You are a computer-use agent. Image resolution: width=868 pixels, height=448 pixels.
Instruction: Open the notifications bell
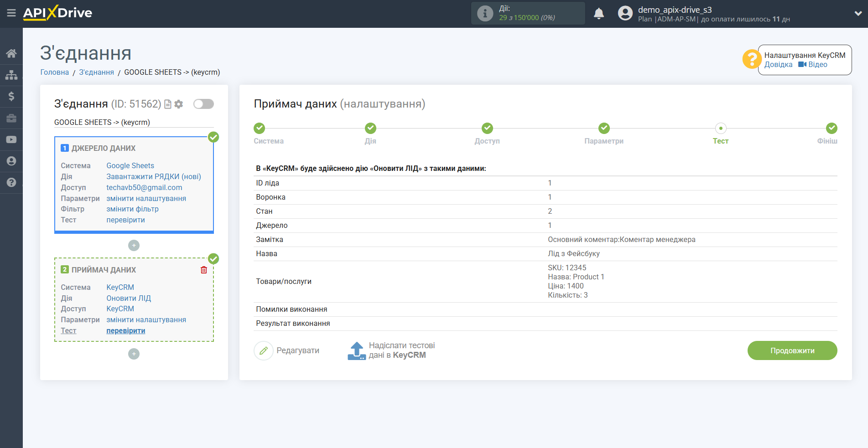click(x=599, y=13)
